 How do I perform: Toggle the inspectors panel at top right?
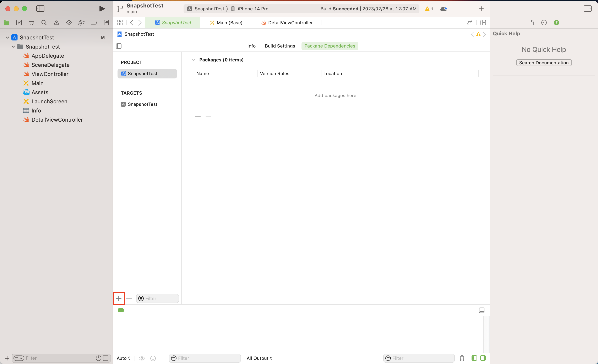point(587,9)
